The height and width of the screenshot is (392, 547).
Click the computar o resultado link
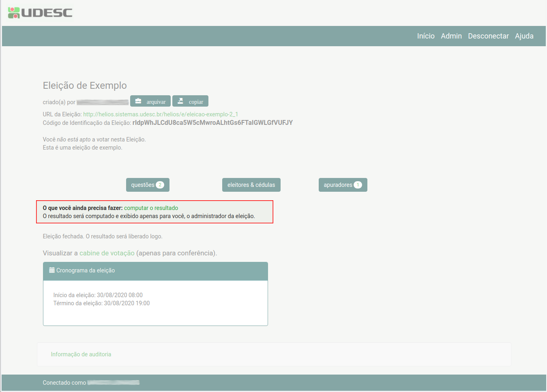coord(151,208)
